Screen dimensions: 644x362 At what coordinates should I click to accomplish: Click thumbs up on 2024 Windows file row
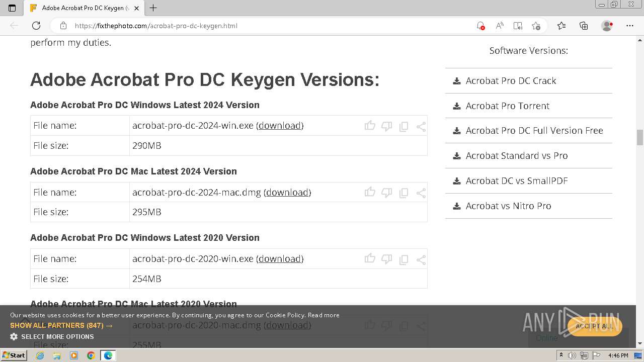[x=370, y=126]
